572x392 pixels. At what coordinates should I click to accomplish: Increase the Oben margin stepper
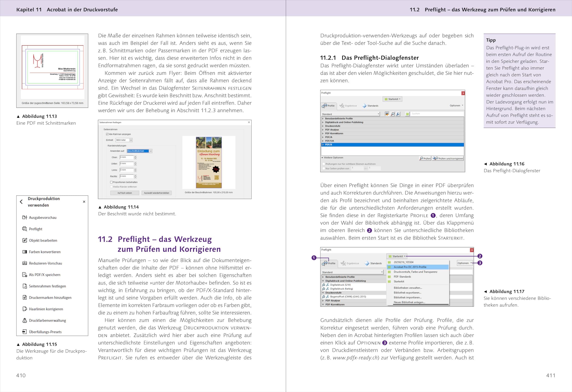tap(135, 156)
